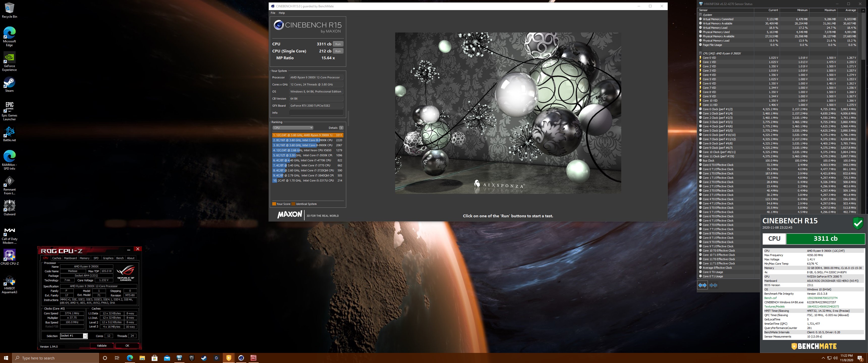The height and width of the screenshot is (363, 868).
Task: Switch to ROG CPU-Z on the taskbar
Action: (253, 358)
